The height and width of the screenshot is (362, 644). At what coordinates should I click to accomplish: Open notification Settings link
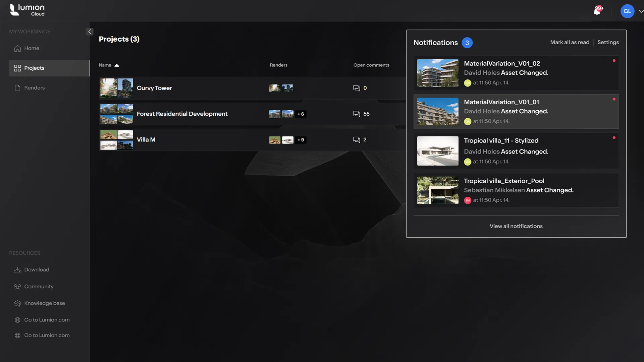click(x=608, y=43)
